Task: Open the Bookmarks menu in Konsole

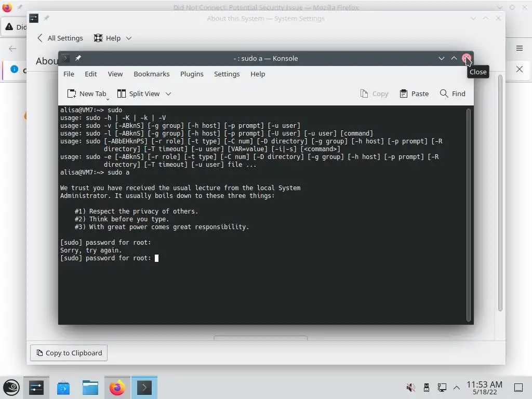Action: tap(151, 74)
